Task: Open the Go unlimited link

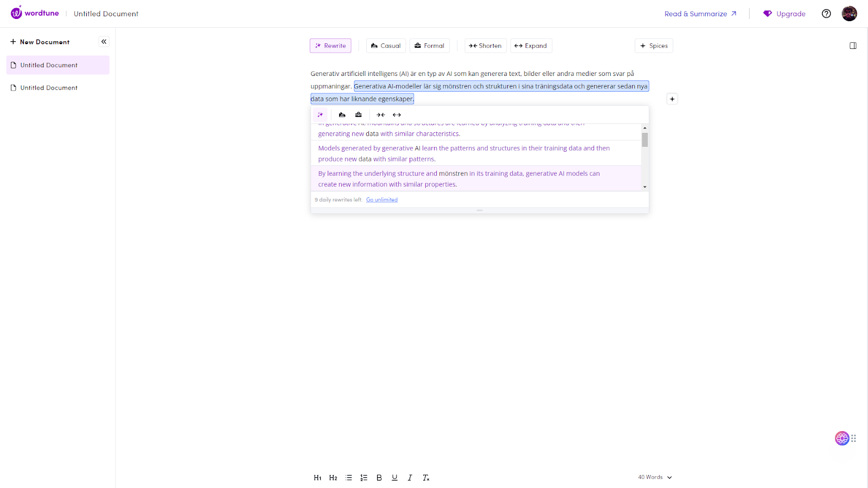Action: pyautogui.click(x=382, y=200)
